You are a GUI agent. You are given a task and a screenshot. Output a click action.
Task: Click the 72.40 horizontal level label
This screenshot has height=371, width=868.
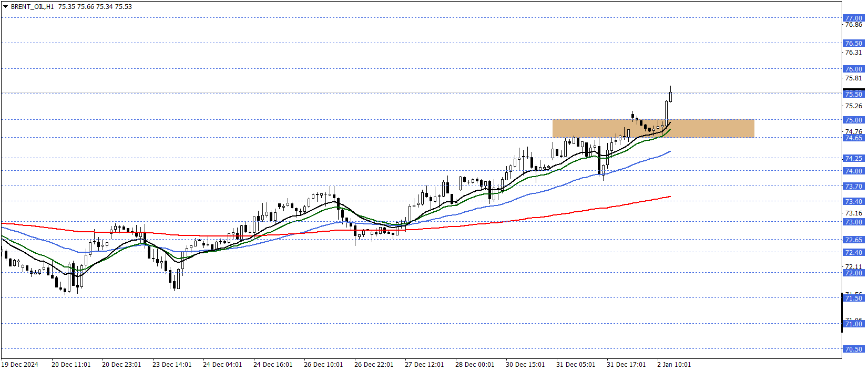point(853,252)
